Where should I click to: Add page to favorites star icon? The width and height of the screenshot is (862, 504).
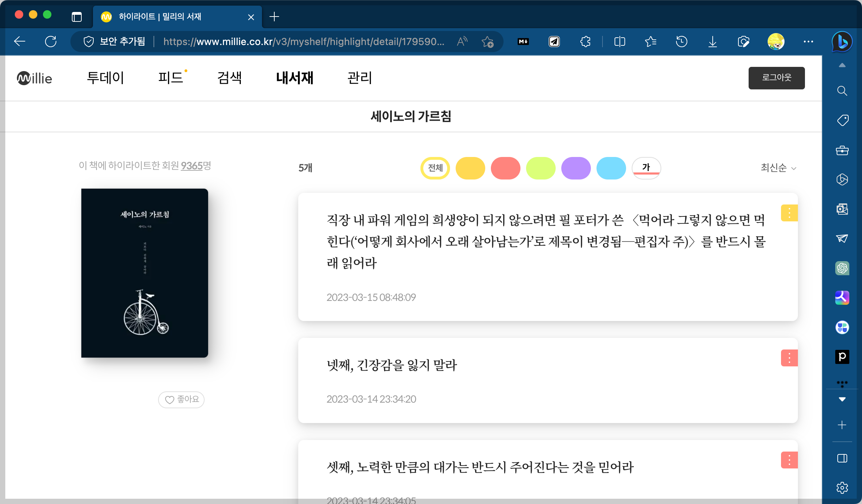click(487, 42)
